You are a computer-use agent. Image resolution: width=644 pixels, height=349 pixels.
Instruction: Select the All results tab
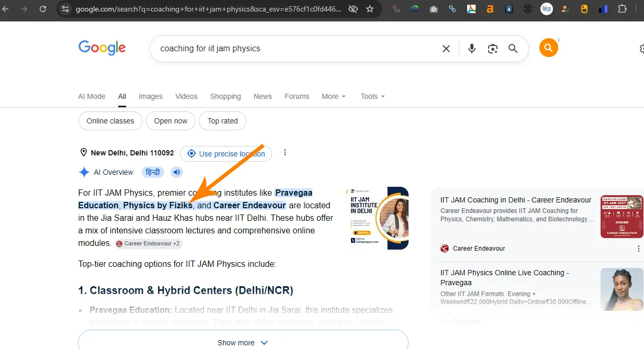click(122, 96)
